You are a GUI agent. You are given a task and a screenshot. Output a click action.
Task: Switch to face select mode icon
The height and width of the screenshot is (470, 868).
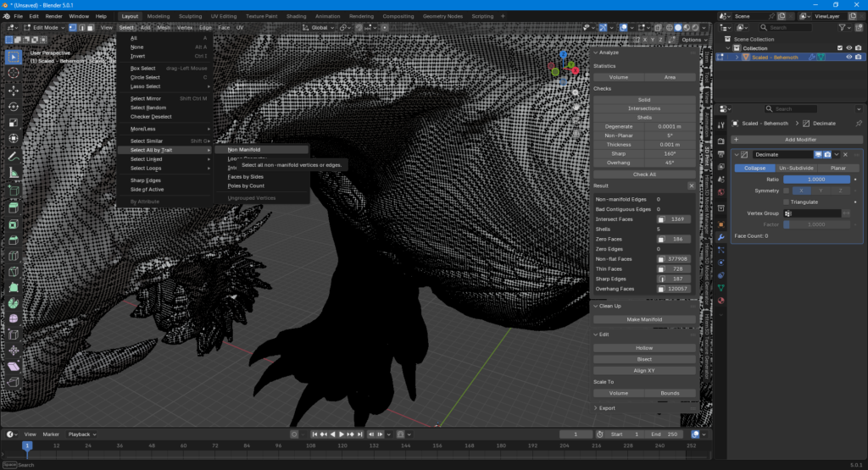(91, 27)
